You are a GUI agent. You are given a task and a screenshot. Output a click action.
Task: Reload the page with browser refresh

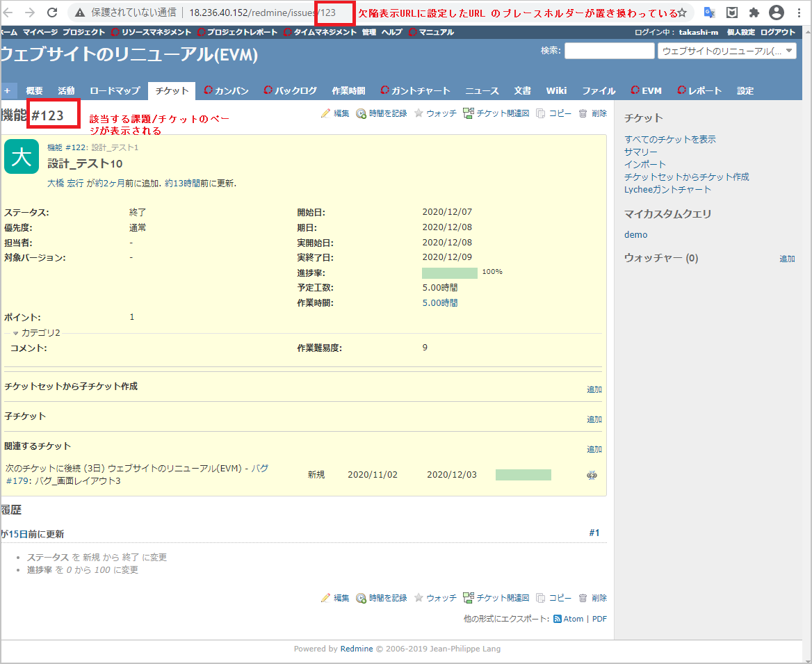[x=52, y=13]
